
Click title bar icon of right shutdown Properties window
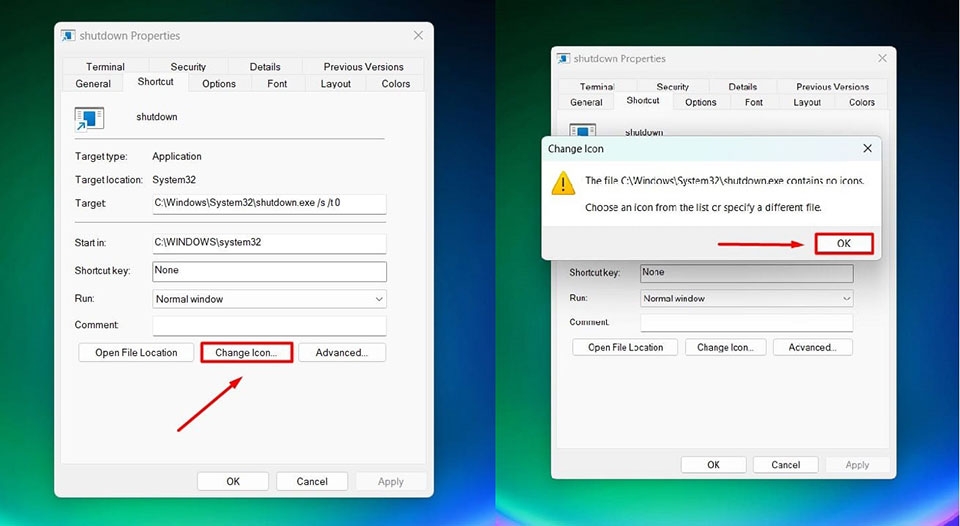click(563, 58)
